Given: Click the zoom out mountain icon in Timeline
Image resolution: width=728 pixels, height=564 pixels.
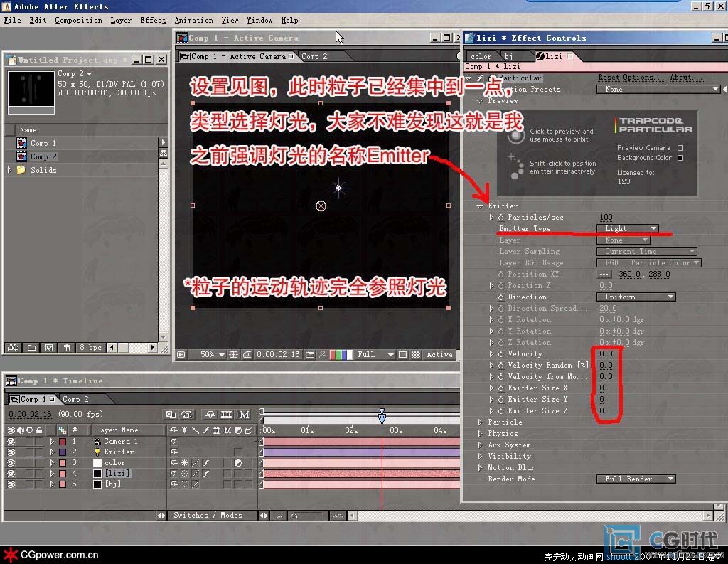Looking at the screenshot, I should (279, 516).
